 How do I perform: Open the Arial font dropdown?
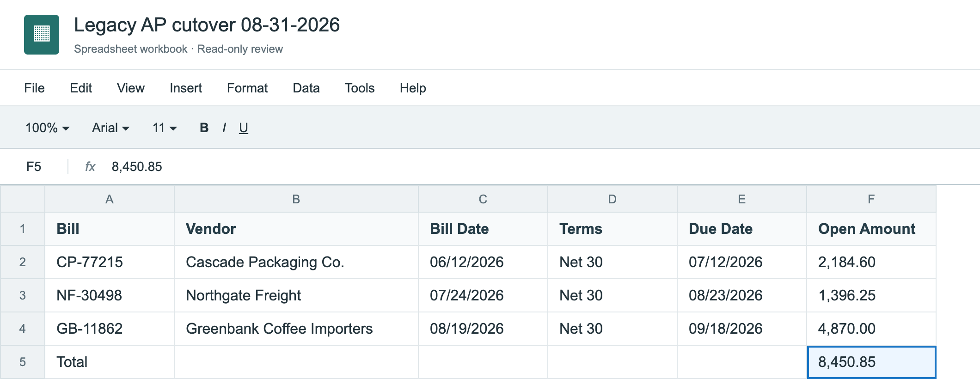[110, 128]
